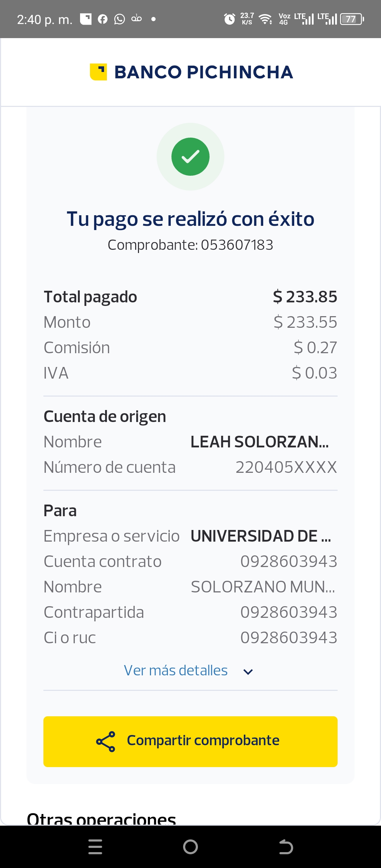This screenshot has width=381, height=868.
Task: Tap the truncated "UNIVERSIDAD DE ..." company name
Action: pos(261,536)
